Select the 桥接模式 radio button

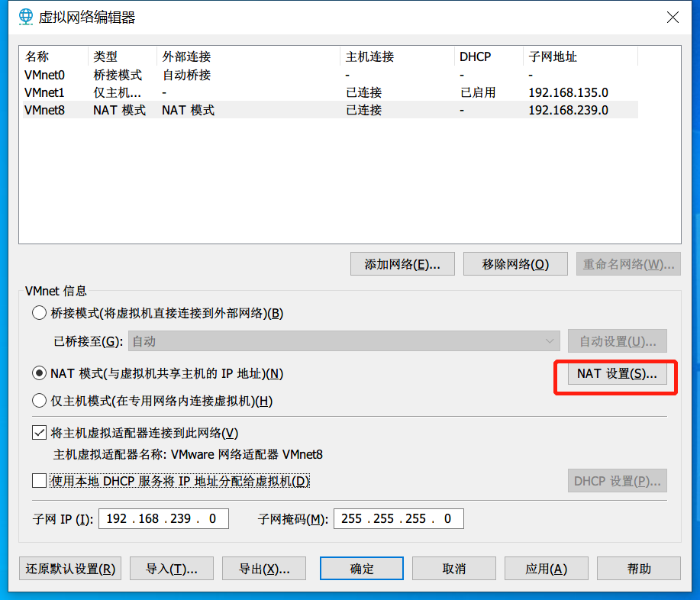(39, 313)
